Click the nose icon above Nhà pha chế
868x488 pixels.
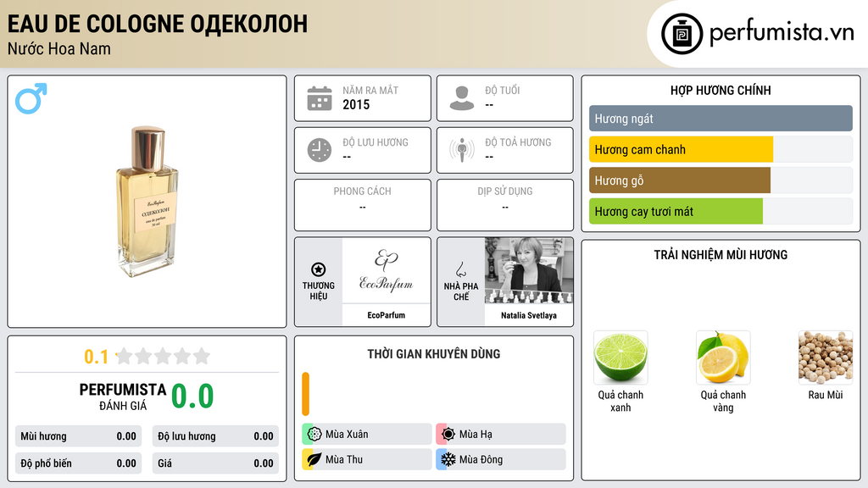(460, 269)
